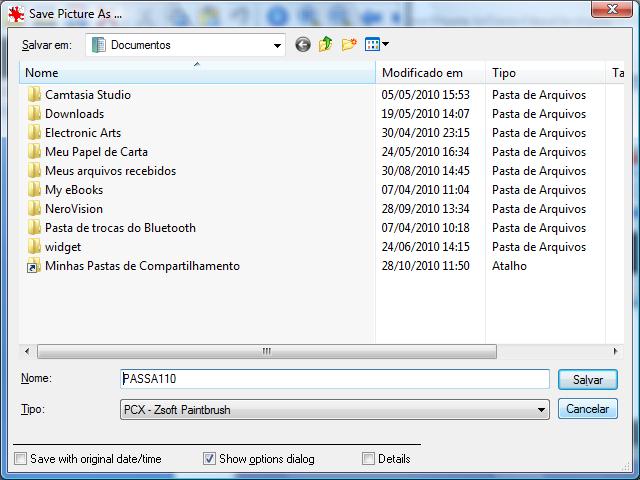
Task: Click the horizontal scrollbar in file list
Action: (266, 351)
